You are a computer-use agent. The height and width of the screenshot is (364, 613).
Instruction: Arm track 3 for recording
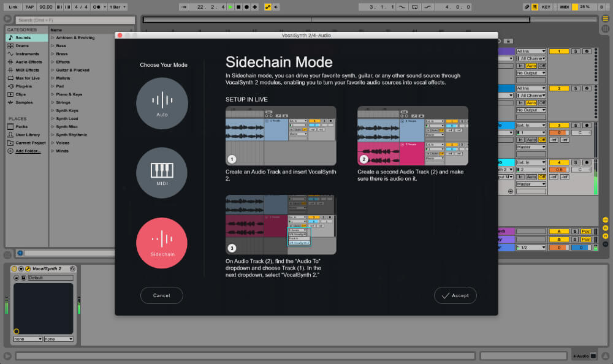587,126
